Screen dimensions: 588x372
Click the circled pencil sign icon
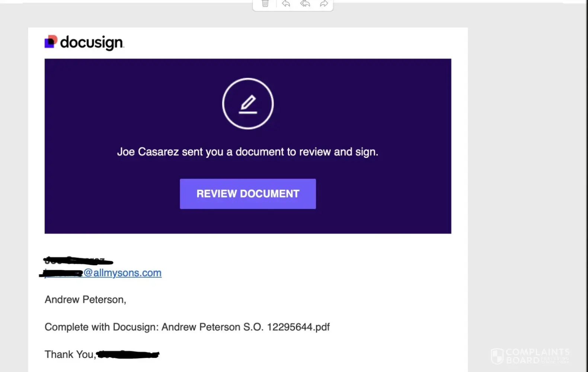[248, 103]
